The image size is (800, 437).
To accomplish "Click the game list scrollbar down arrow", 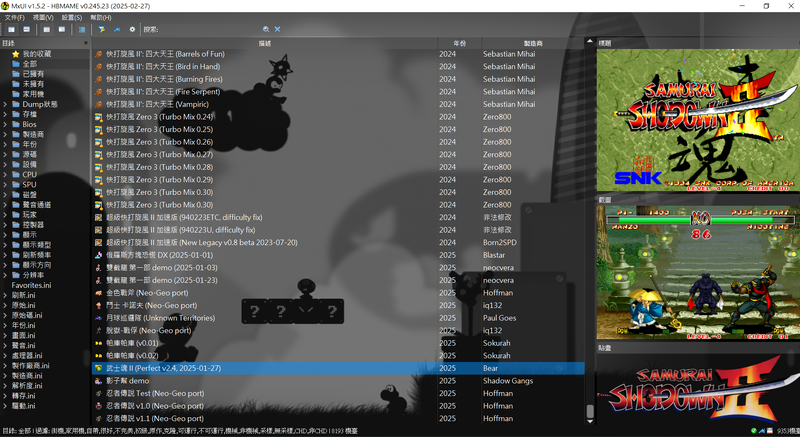I will [590, 421].
